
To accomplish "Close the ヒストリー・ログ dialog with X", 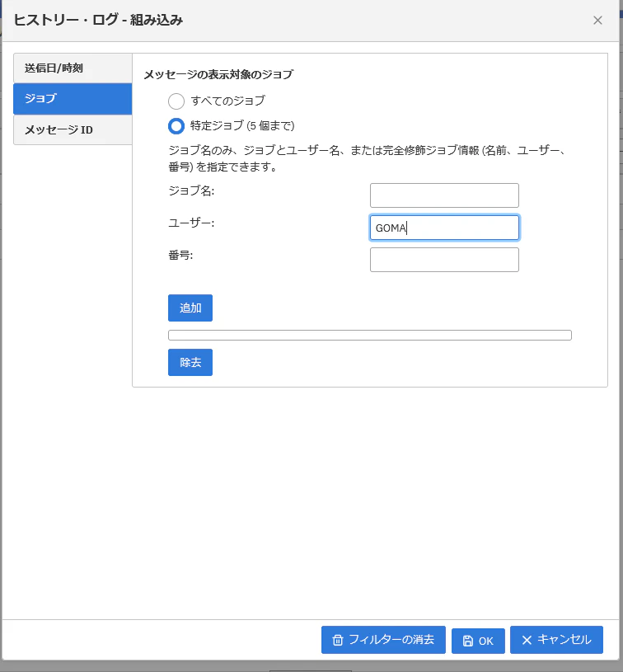I will [597, 20].
